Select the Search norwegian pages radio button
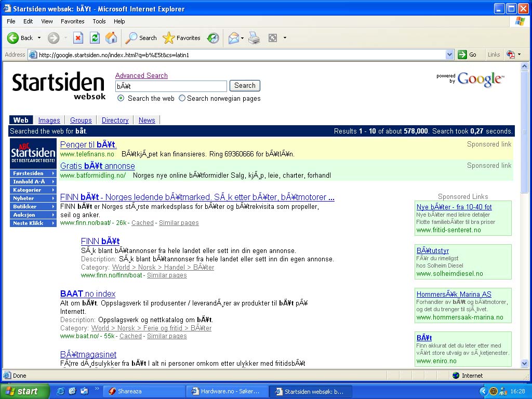Image resolution: width=532 pixels, height=399 pixels. pos(182,98)
